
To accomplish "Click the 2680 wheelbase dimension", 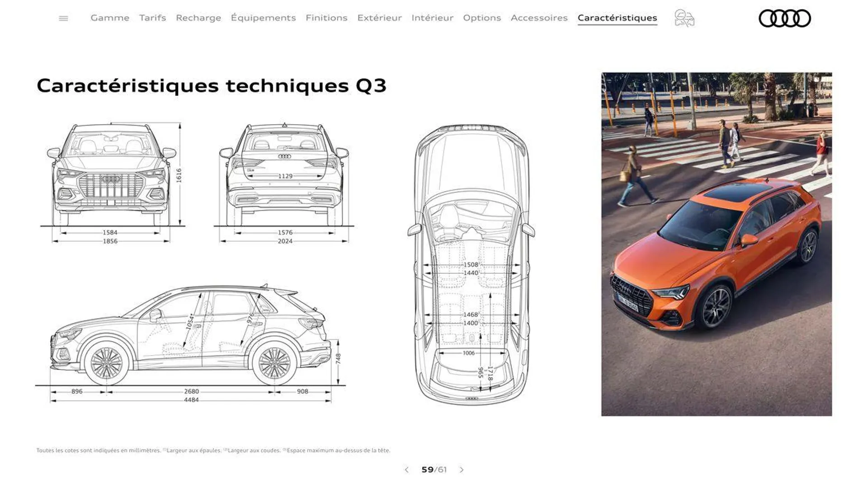I will tap(191, 391).
